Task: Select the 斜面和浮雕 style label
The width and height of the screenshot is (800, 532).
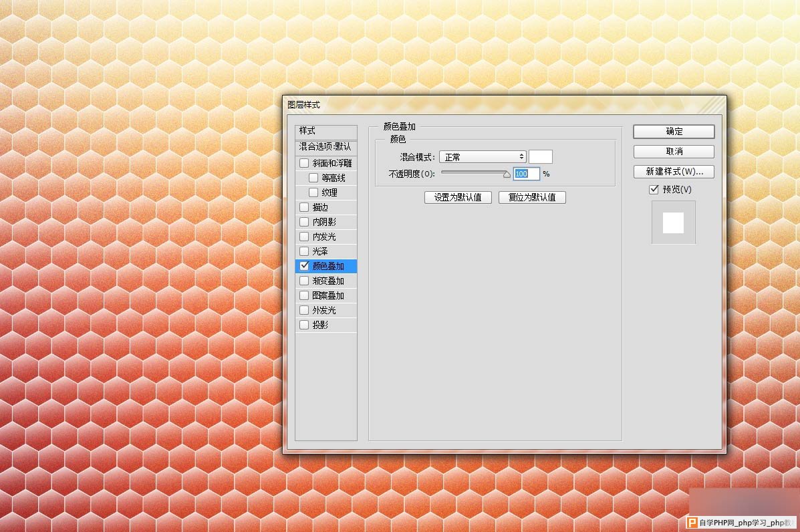Action: coord(332,163)
